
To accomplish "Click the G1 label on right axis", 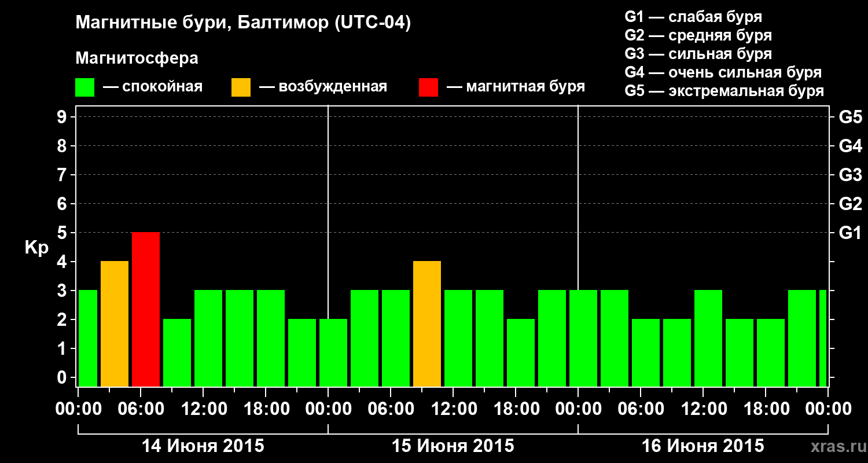I will coord(850,233).
